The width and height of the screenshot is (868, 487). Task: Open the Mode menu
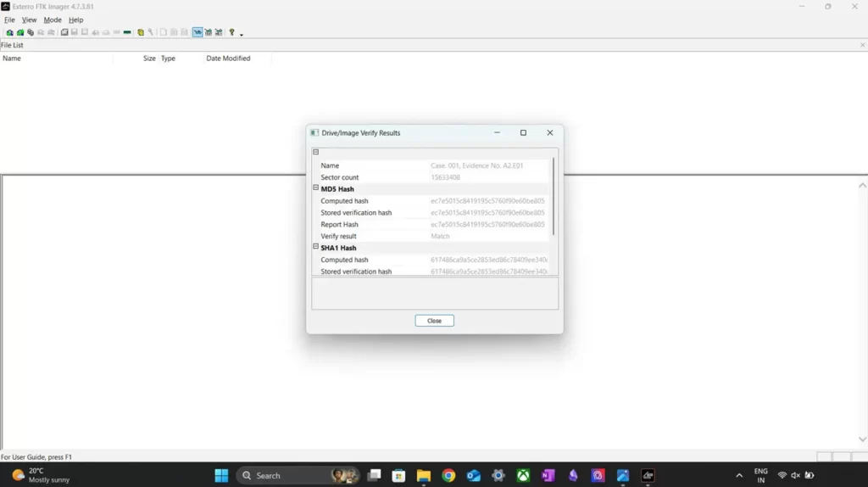[x=53, y=20]
